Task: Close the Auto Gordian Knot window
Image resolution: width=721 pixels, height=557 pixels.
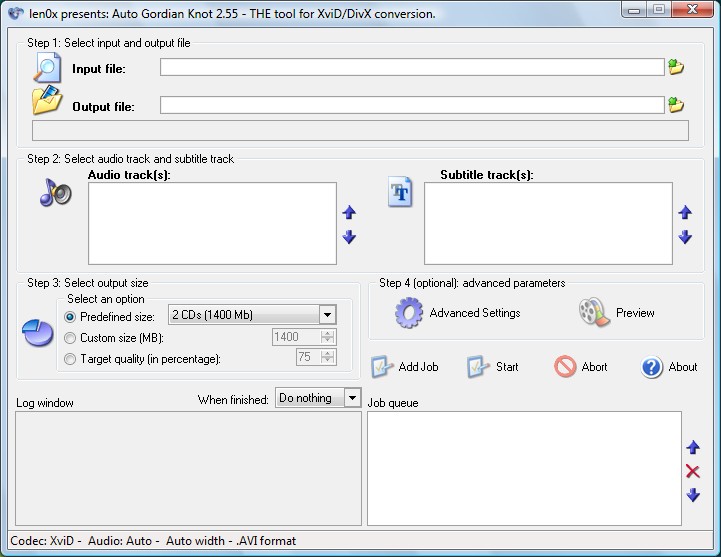Action: (692, 10)
